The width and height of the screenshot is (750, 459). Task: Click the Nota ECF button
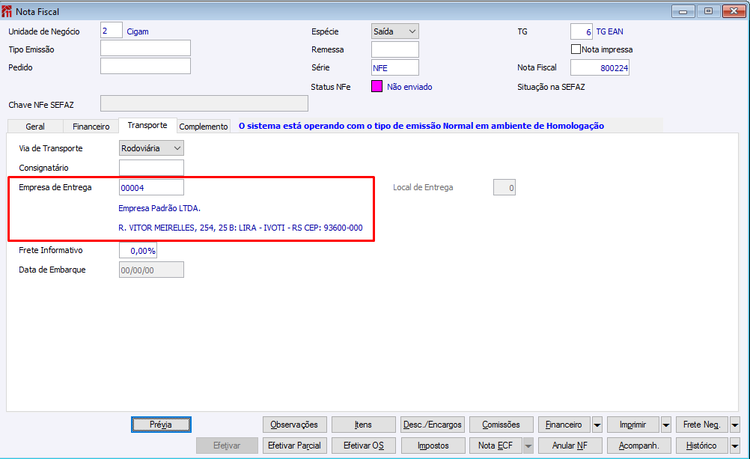496,446
